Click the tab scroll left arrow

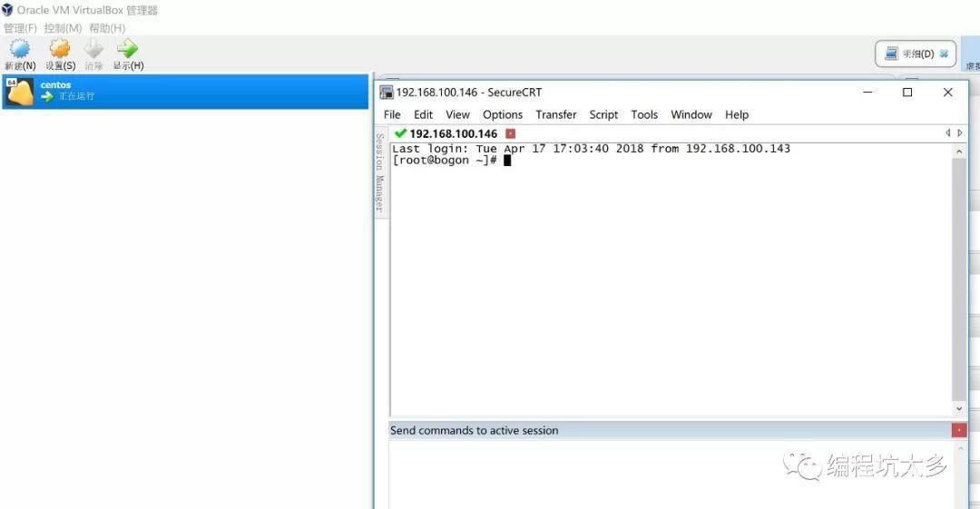click(947, 133)
